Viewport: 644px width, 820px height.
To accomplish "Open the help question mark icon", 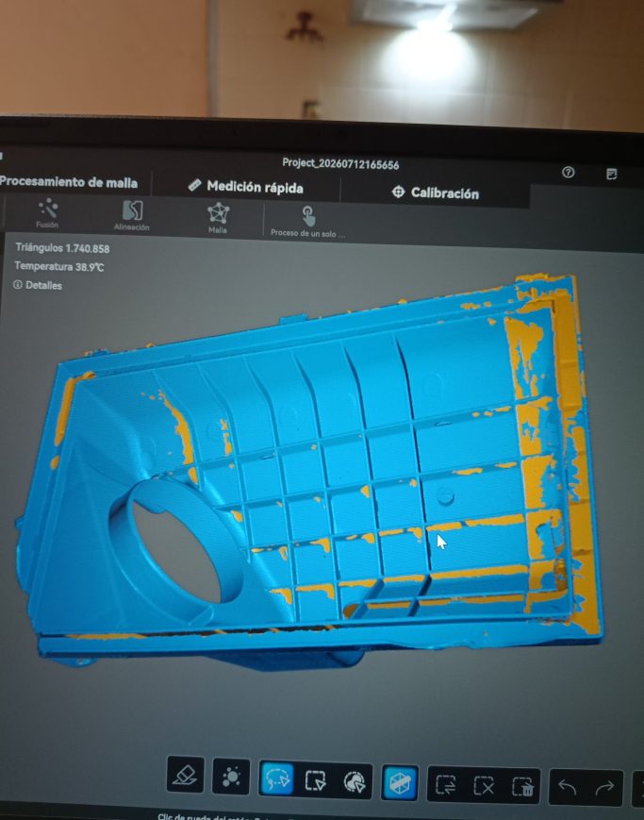I will (569, 172).
